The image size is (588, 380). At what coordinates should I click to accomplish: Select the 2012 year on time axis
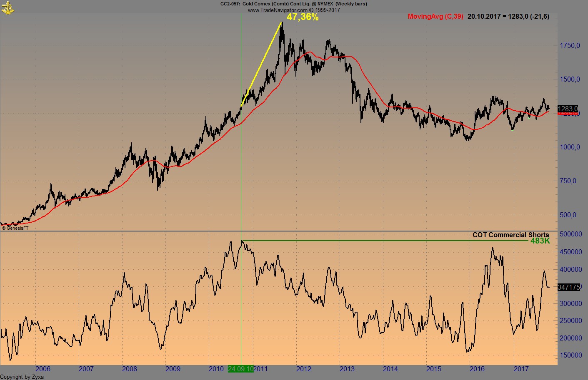click(x=304, y=369)
